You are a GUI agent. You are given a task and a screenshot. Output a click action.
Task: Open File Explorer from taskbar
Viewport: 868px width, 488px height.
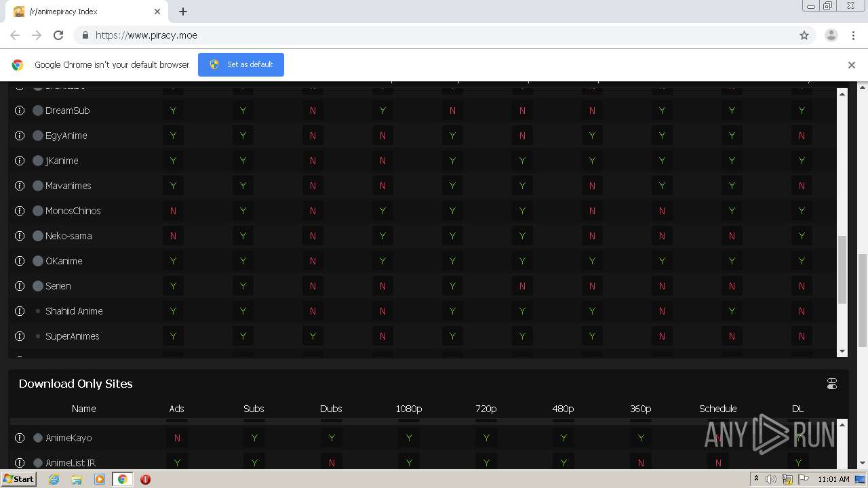coord(77,479)
